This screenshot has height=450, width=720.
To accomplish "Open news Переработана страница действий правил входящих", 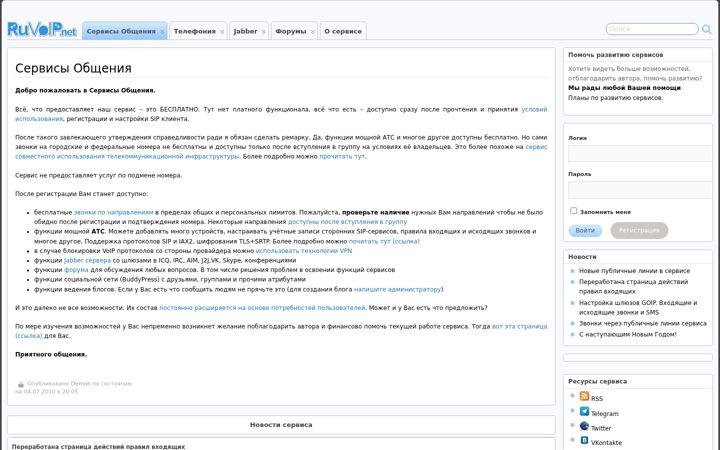I will [x=633, y=287].
